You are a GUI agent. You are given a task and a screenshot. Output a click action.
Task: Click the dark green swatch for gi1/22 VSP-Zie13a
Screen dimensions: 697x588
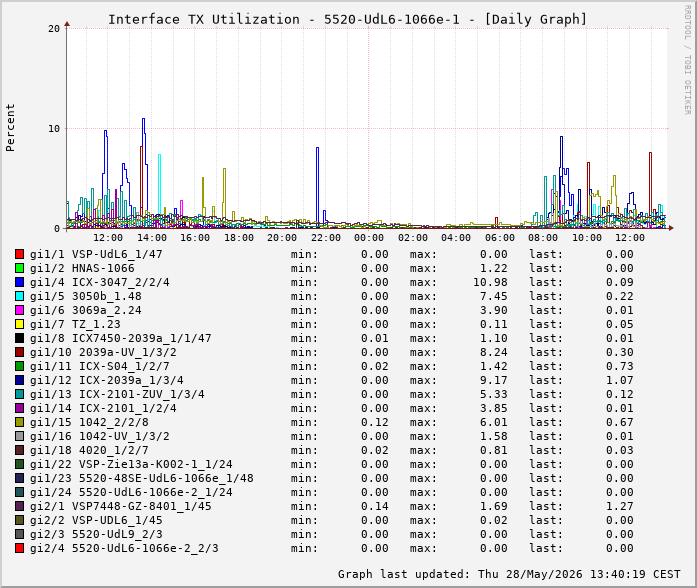pyautogui.click(x=19, y=464)
